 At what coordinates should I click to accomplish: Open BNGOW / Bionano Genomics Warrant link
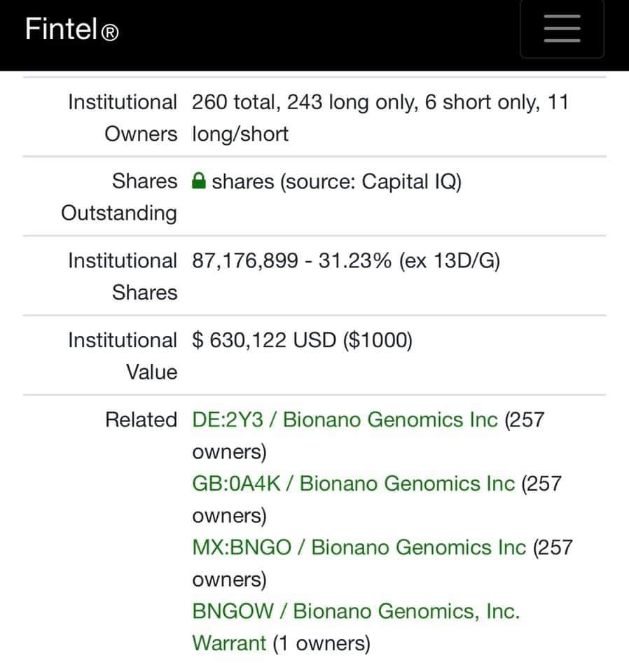(356, 627)
